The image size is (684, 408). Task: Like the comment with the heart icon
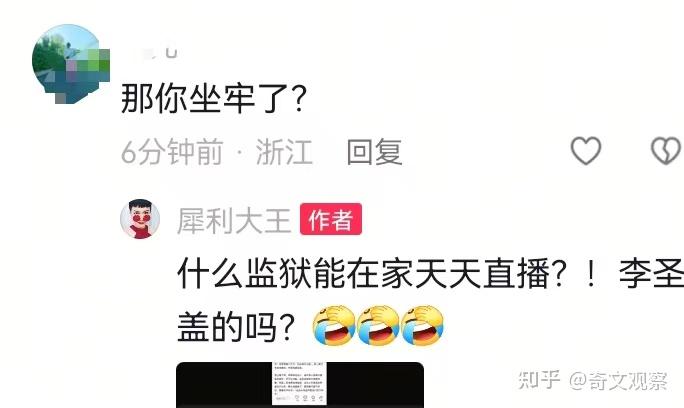[586, 151]
